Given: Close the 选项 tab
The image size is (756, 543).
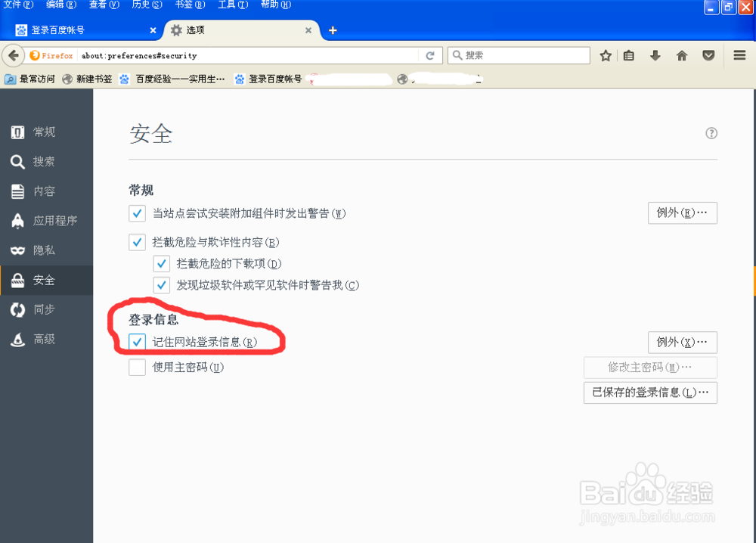Looking at the screenshot, I should [308, 30].
